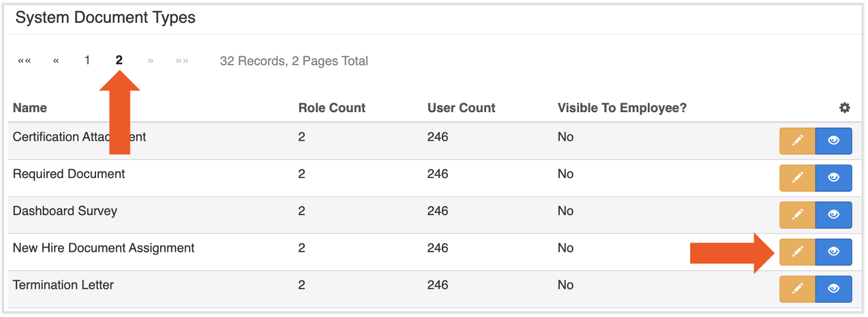The width and height of the screenshot is (868, 317).
Task: Sort by User Count column
Action: 461,108
